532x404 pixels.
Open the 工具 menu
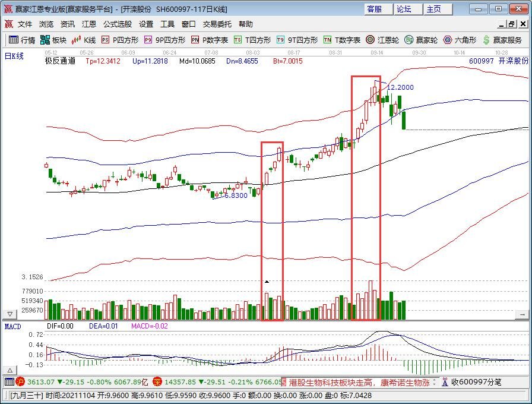[167, 24]
